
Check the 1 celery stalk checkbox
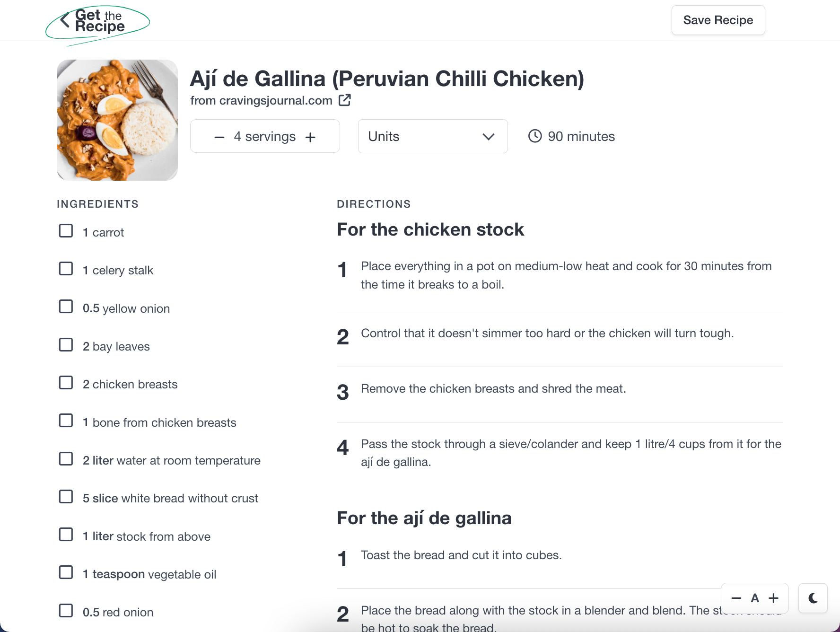[x=66, y=269]
